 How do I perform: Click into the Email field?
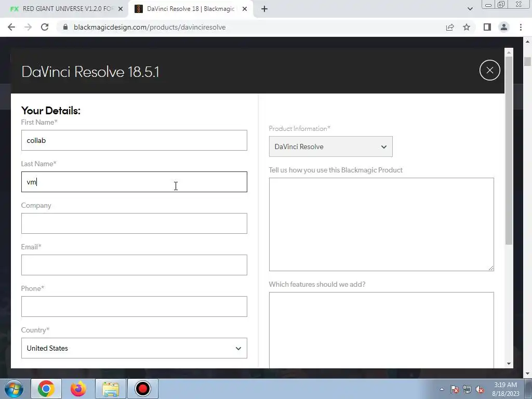(134, 265)
